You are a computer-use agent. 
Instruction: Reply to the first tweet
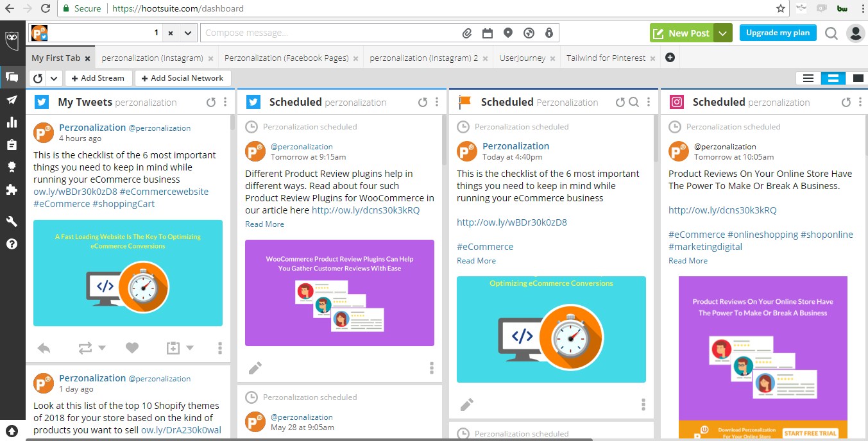tap(44, 348)
